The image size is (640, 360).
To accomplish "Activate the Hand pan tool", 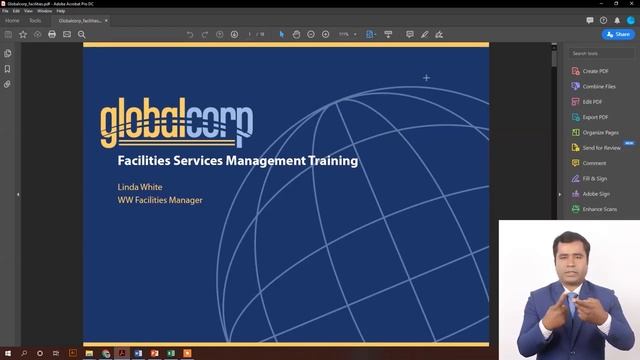I will tap(296, 35).
